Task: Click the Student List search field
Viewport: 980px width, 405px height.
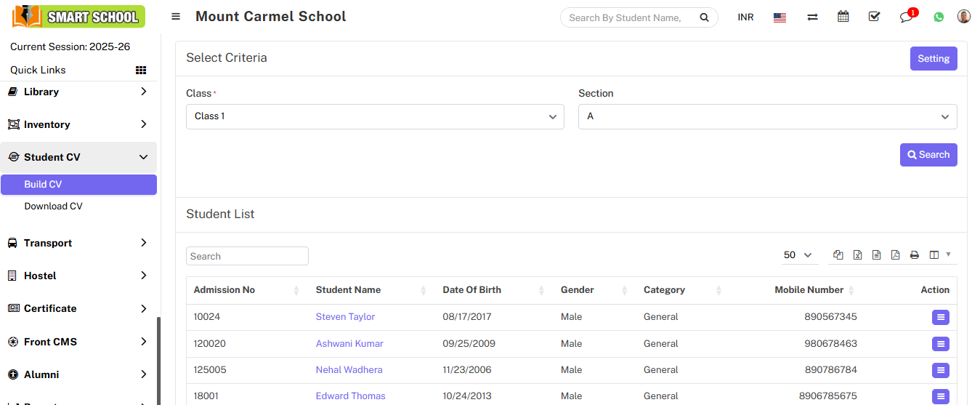Action: click(x=247, y=256)
